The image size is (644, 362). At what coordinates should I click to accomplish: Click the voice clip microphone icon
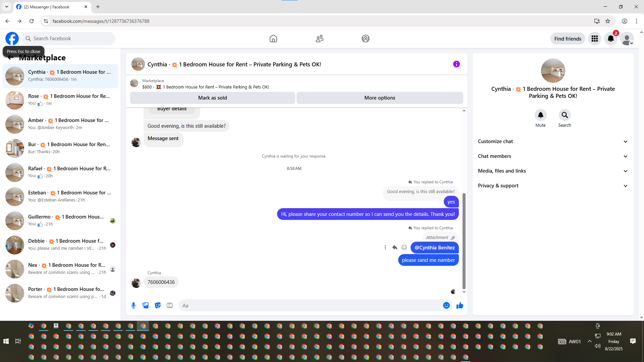pos(133,305)
